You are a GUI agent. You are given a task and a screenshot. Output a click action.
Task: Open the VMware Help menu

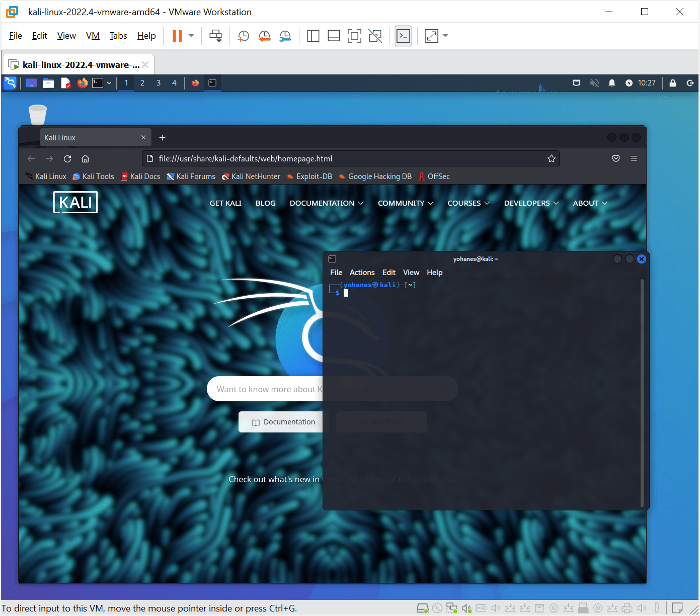tap(146, 36)
